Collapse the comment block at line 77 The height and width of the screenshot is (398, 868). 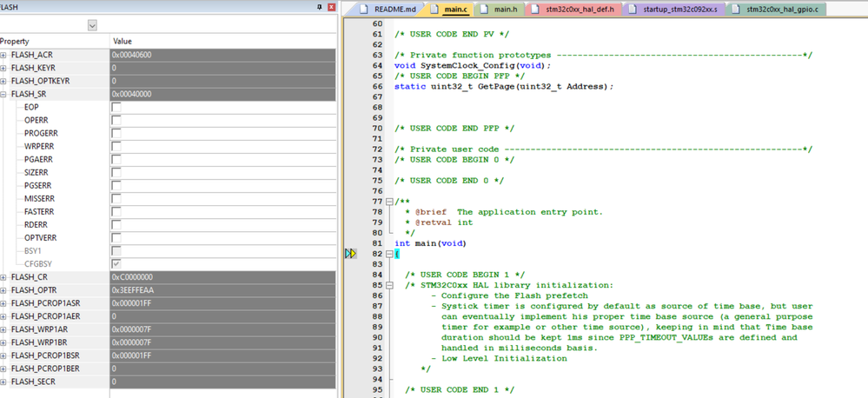pyautogui.click(x=388, y=202)
